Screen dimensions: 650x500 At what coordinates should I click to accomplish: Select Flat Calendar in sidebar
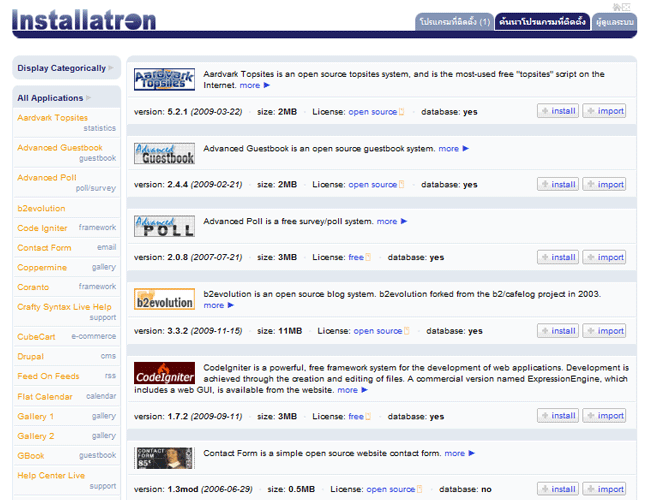(45, 396)
